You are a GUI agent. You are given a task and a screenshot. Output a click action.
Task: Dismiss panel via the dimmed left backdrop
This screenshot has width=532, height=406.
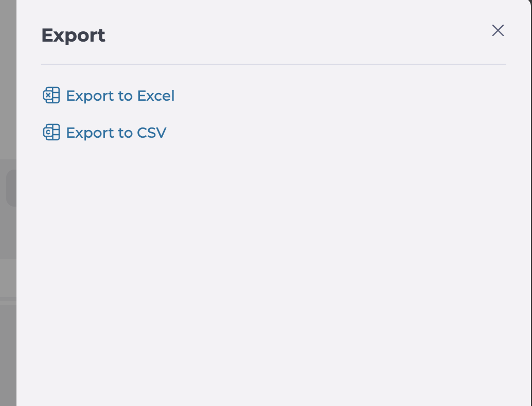(8, 102)
